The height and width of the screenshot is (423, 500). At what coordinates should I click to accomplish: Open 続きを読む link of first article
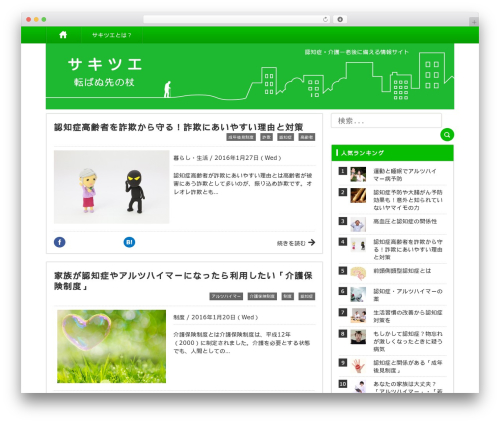pyautogui.click(x=296, y=243)
